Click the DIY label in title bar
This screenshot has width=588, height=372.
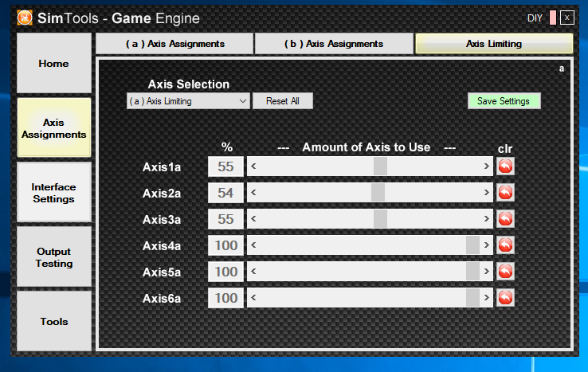535,18
